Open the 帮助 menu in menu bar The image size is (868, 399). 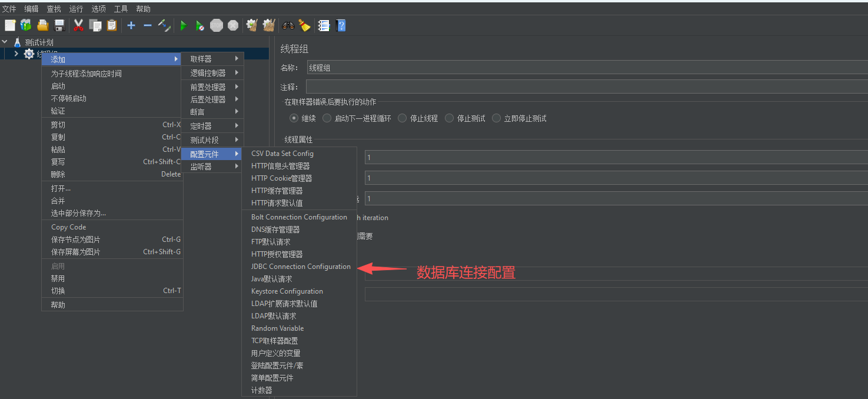pos(144,9)
